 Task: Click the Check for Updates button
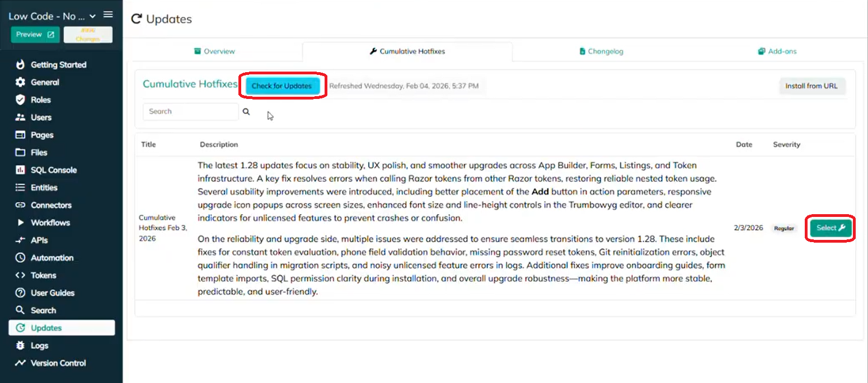coord(282,86)
